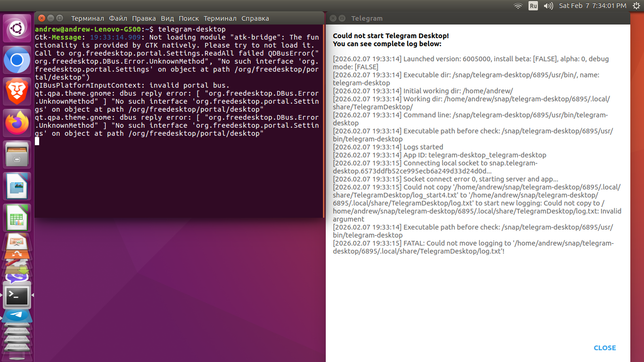Image resolution: width=644 pixels, height=362 pixels.
Task: Click "You can see complete log below:" line
Action: 387,44
